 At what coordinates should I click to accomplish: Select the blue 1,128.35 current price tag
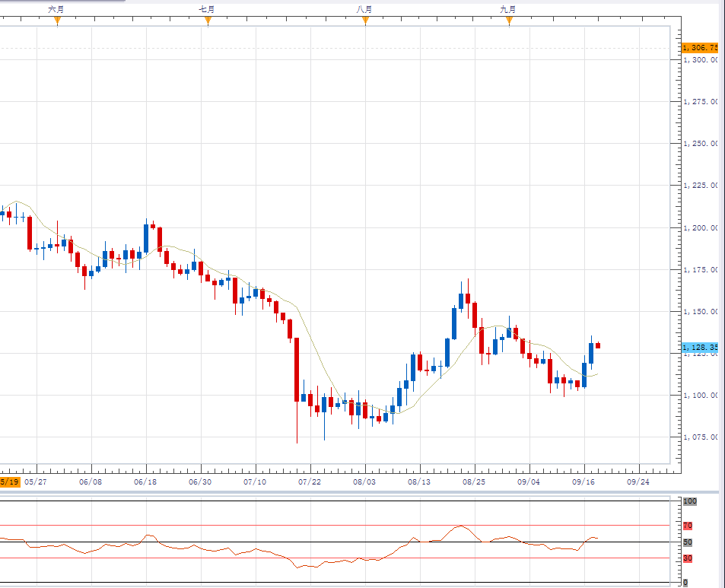point(701,348)
